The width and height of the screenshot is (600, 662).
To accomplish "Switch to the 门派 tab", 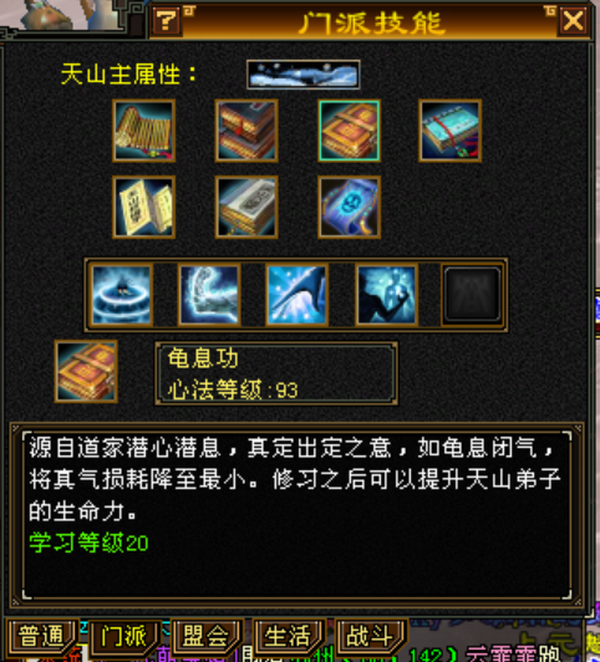I will (124, 636).
